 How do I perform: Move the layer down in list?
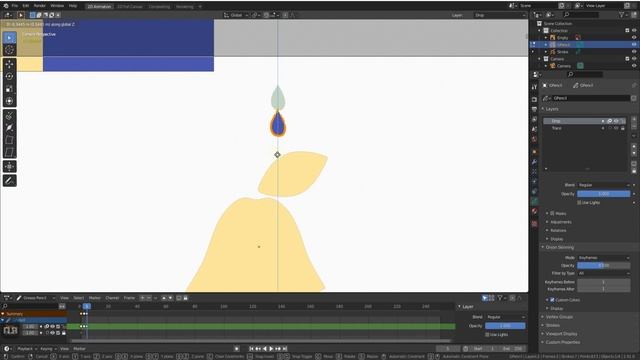click(634, 153)
